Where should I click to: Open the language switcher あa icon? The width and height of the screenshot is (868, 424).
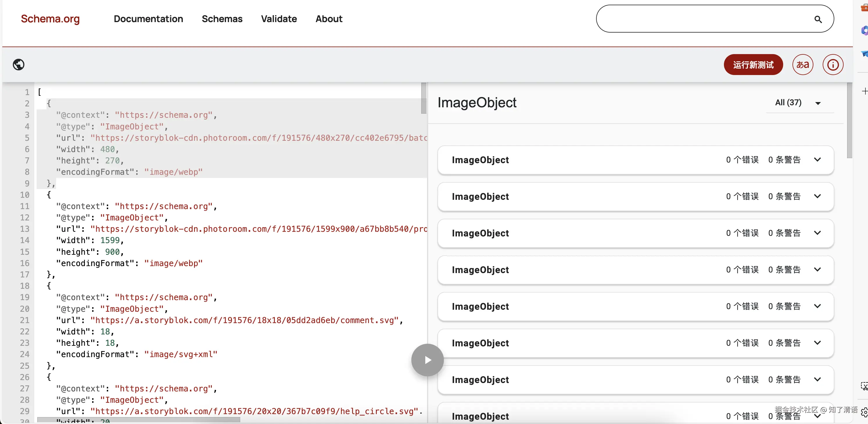[x=803, y=65]
